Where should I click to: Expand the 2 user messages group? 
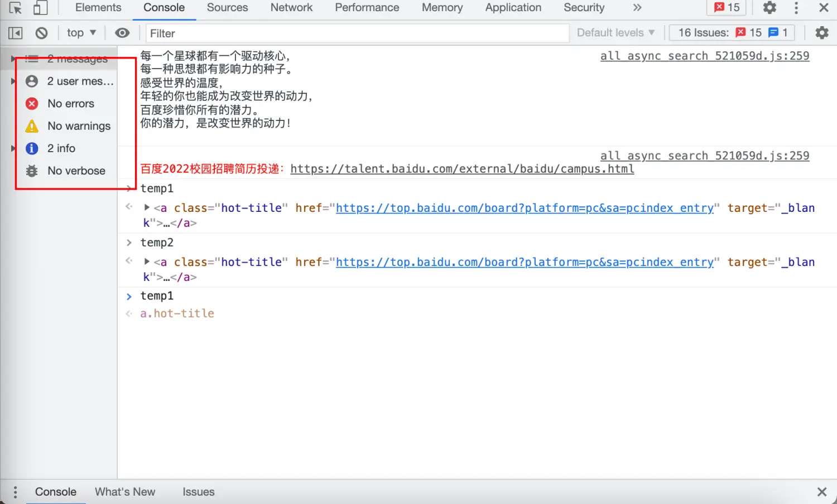coord(13,81)
